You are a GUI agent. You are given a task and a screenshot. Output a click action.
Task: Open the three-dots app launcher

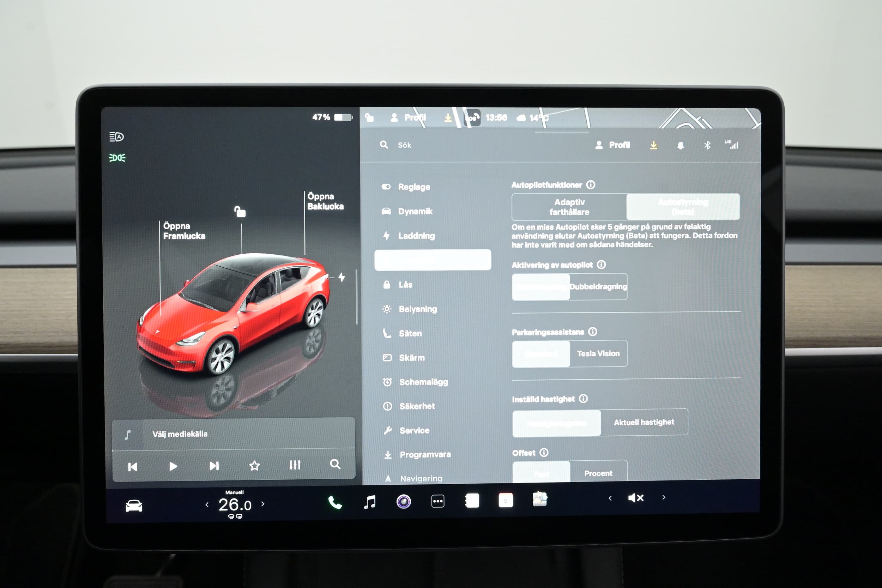(437, 501)
